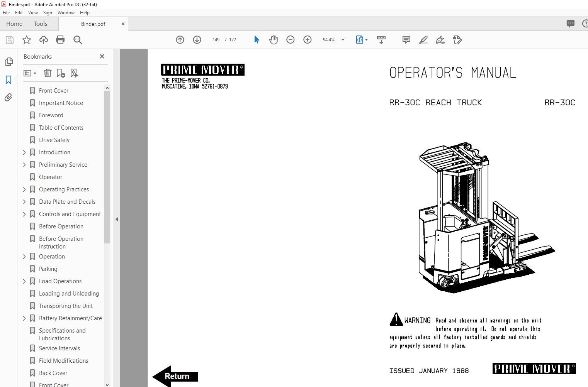Activate the Hand pan tool
The height and width of the screenshot is (387, 588).
pyautogui.click(x=274, y=40)
